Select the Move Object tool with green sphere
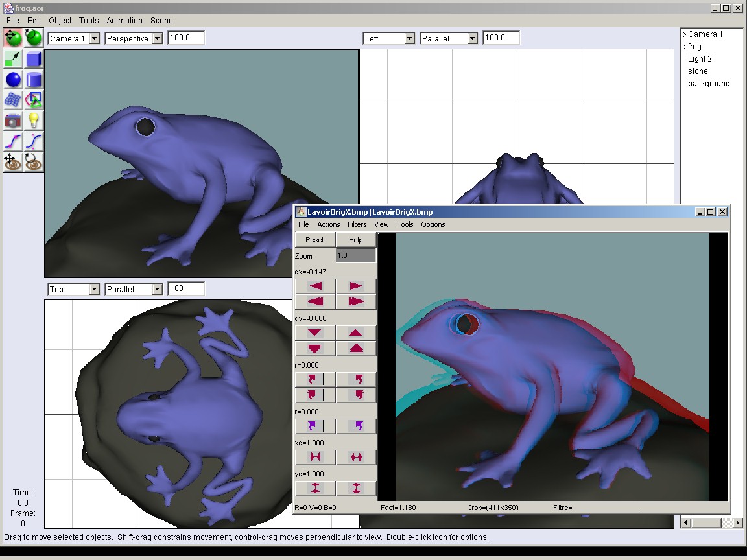Image resolution: width=747 pixels, height=560 pixels. [x=13, y=38]
